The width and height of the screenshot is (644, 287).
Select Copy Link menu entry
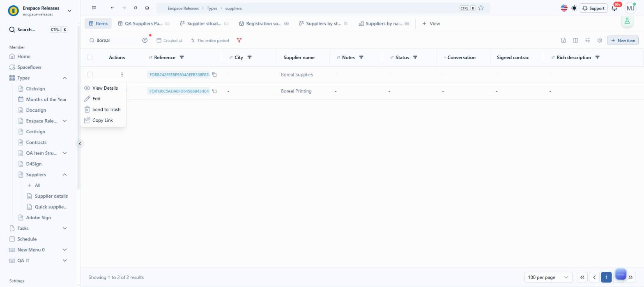(103, 120)
